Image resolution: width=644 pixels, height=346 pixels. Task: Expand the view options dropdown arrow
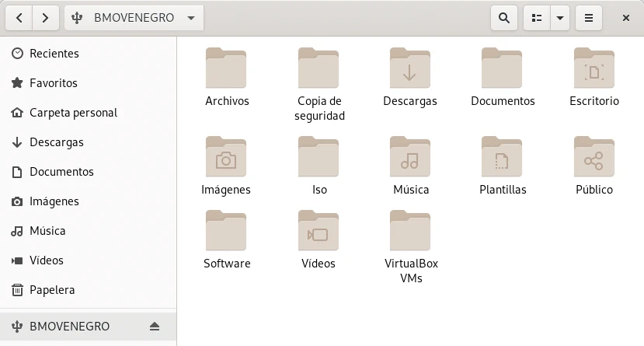(559, 17)
